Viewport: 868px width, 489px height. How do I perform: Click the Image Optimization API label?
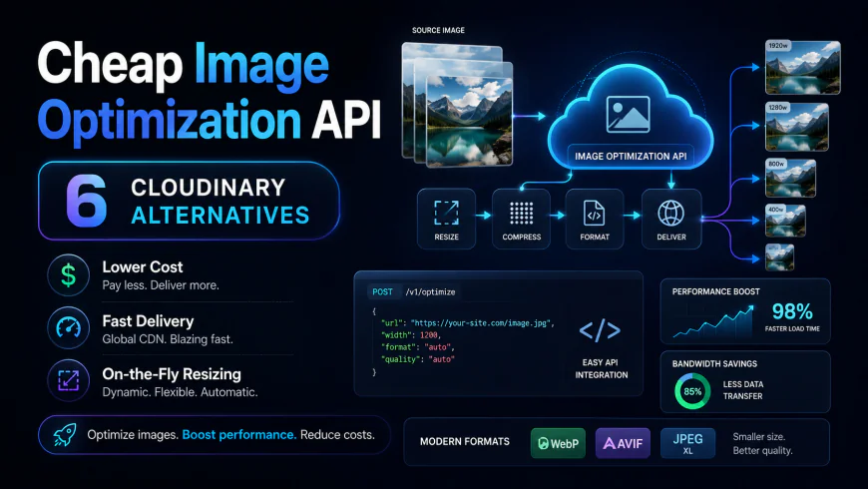[x=631, y=156]
